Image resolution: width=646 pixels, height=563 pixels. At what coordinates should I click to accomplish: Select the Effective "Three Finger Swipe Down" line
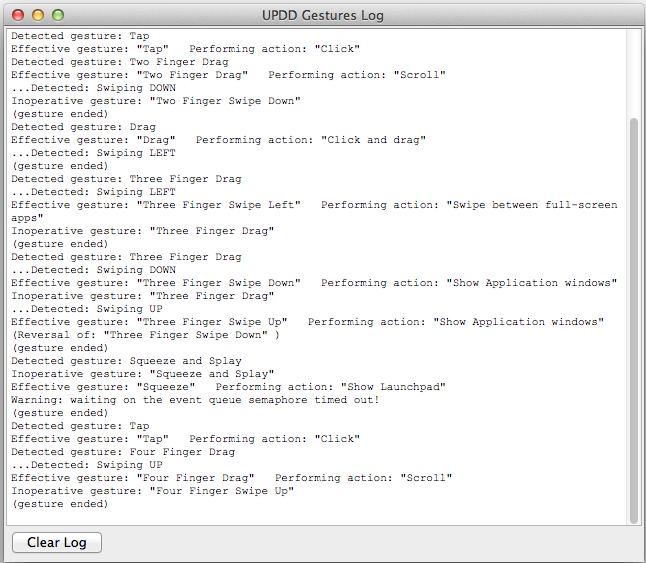(314, 283)
